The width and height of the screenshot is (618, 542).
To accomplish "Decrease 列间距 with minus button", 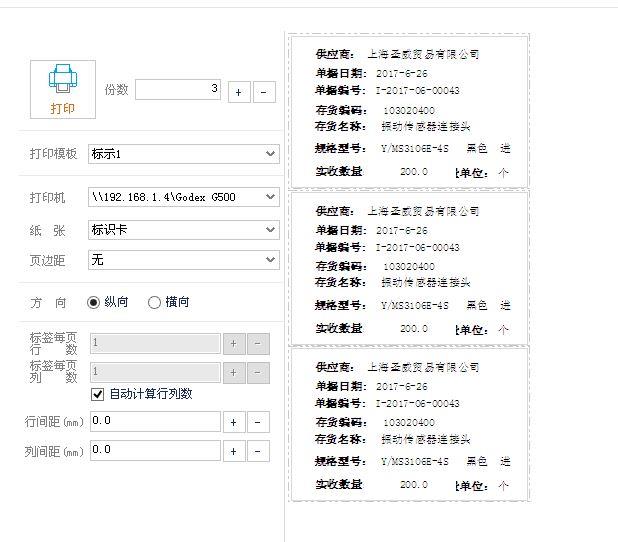I will pyautogui.click(x=258, y=451).
